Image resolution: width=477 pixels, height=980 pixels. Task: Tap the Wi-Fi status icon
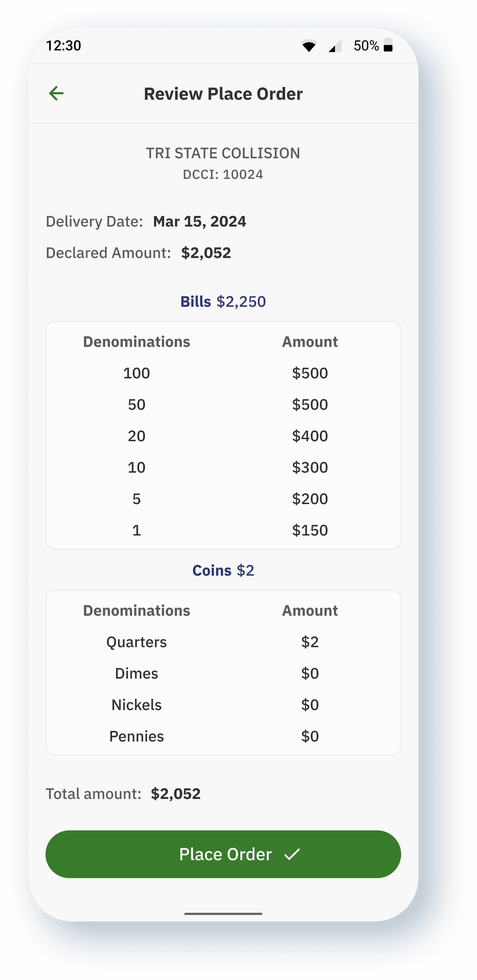309,46
